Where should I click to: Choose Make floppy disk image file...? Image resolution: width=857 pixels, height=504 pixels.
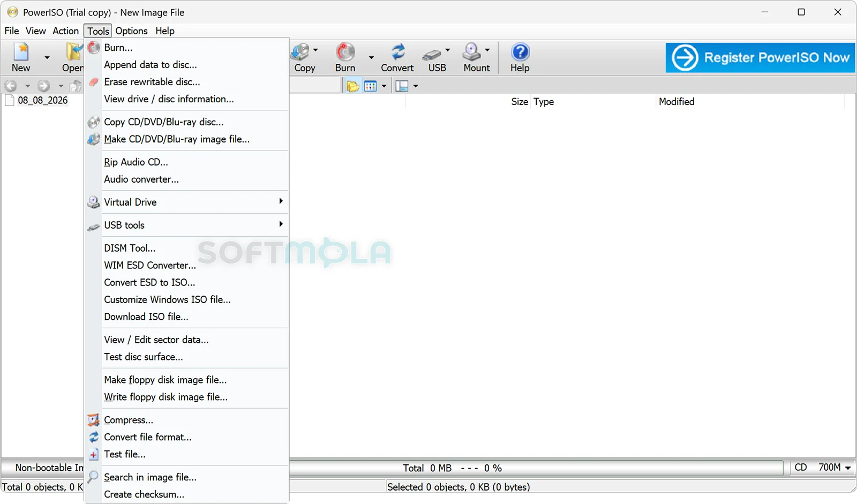pos(186,380)
